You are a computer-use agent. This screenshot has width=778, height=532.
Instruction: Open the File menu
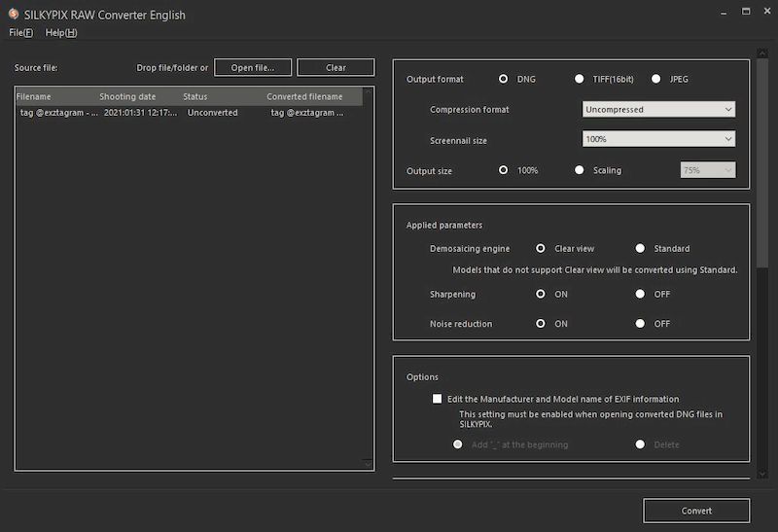point(20,33)
